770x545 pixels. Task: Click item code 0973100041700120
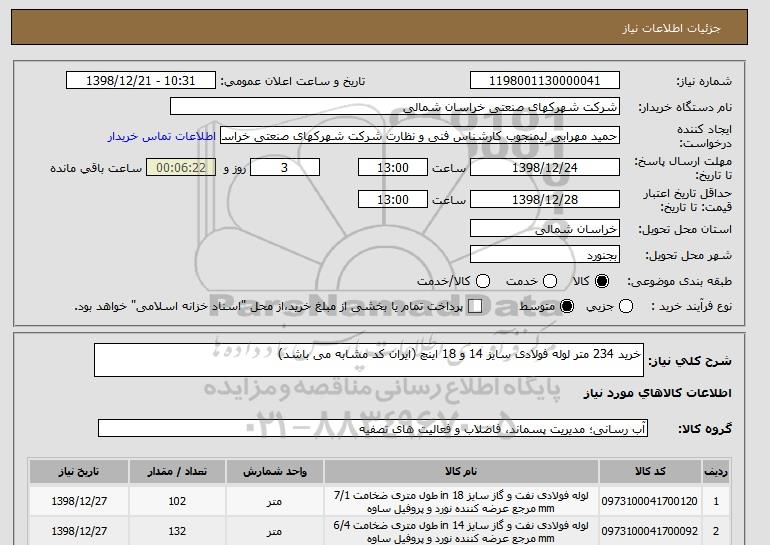coord(649,501)
